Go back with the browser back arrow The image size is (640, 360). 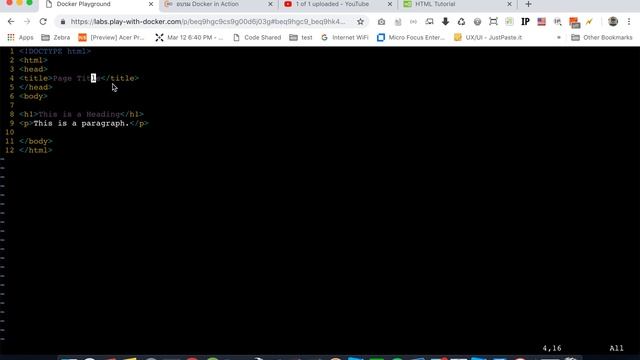coord(11,22)
